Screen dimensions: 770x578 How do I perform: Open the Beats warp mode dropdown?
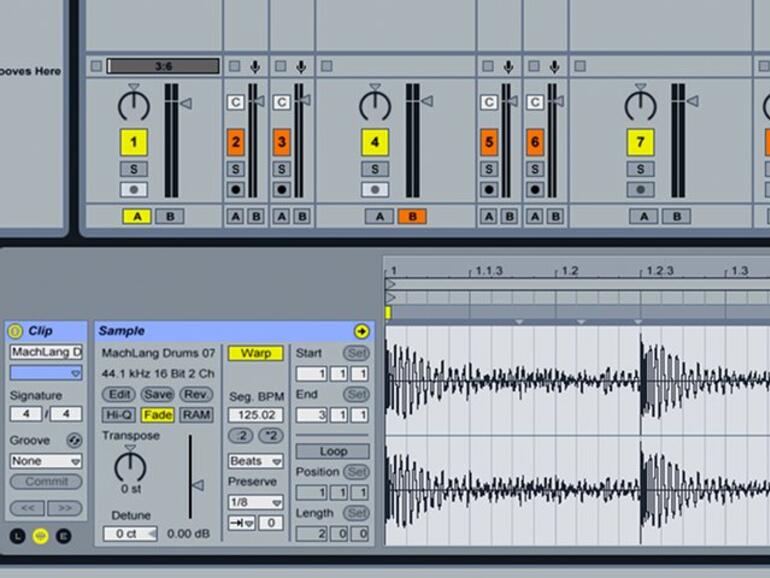(255, 461)
